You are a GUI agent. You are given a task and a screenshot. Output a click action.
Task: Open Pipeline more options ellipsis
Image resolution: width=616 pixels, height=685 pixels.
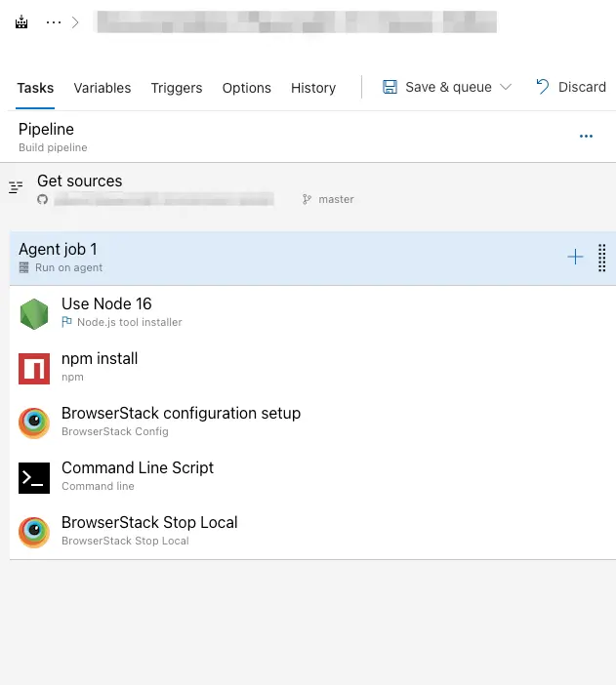point(586,137)
